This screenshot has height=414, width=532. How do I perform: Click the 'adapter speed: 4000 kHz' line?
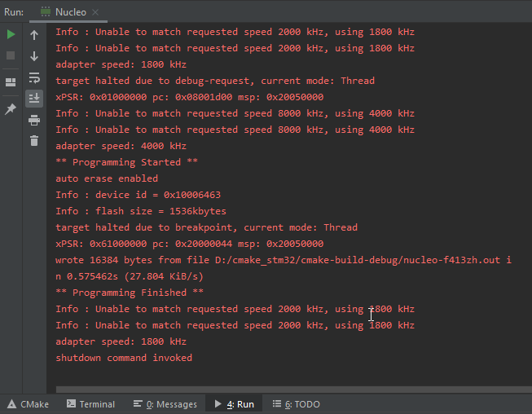(121, 146)
